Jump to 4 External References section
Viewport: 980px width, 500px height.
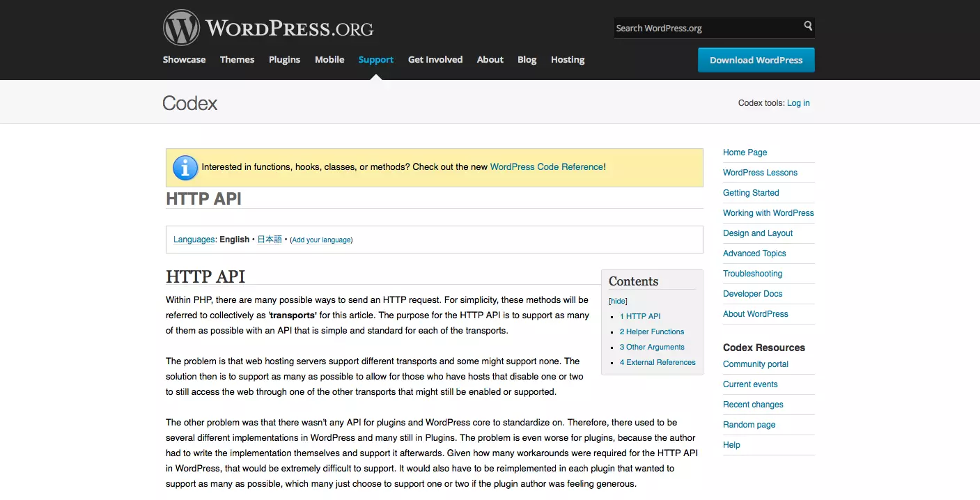658,362
